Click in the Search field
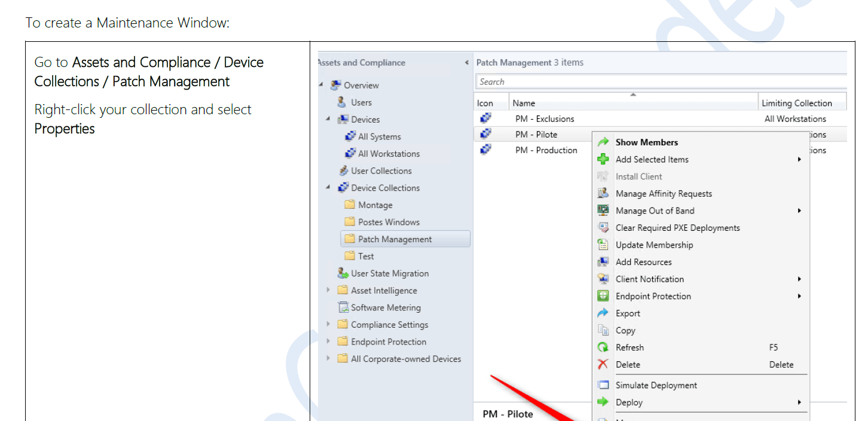The image size is (868, 421). point(658,82)
